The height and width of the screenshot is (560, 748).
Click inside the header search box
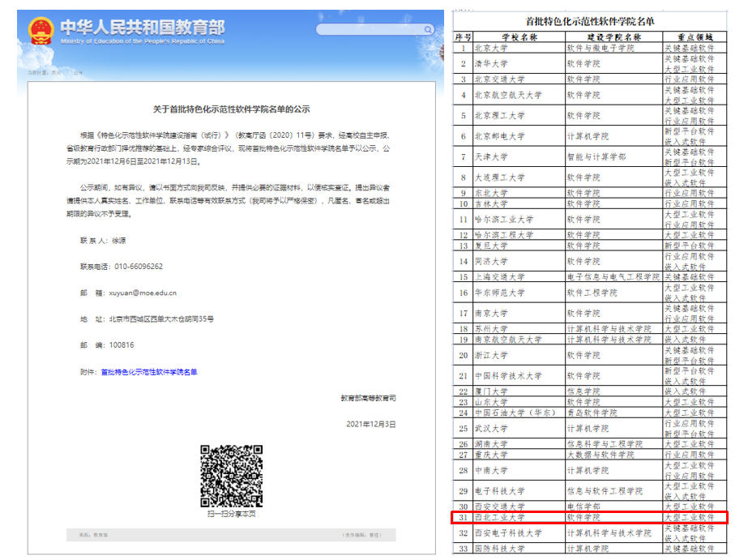point(365,30)
